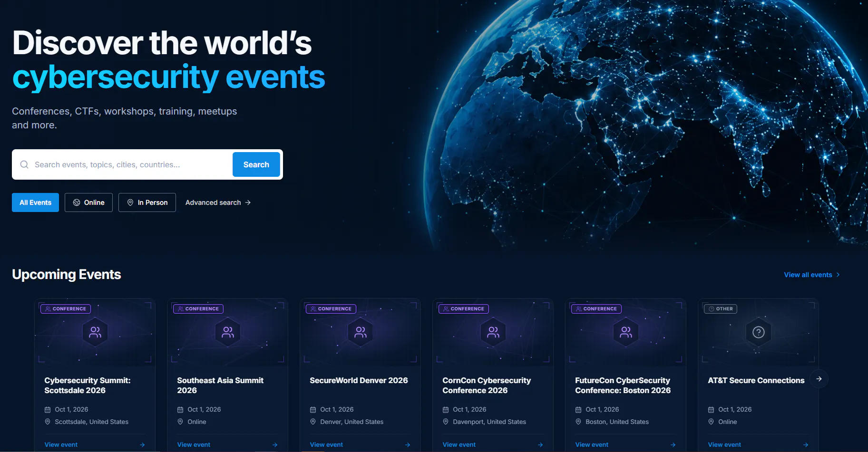Click location pin beside Scottsdale, United States
The width and height of the screenshot is (868, 452).
48,422
